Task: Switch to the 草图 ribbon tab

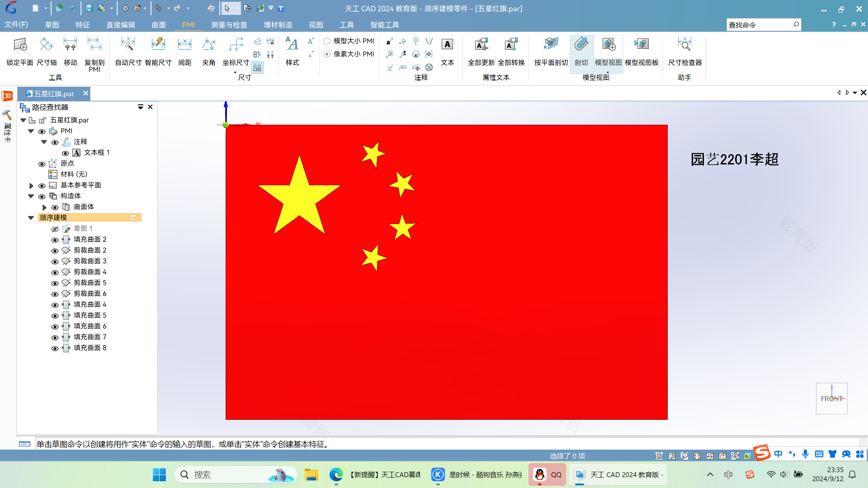Action: 52,25
